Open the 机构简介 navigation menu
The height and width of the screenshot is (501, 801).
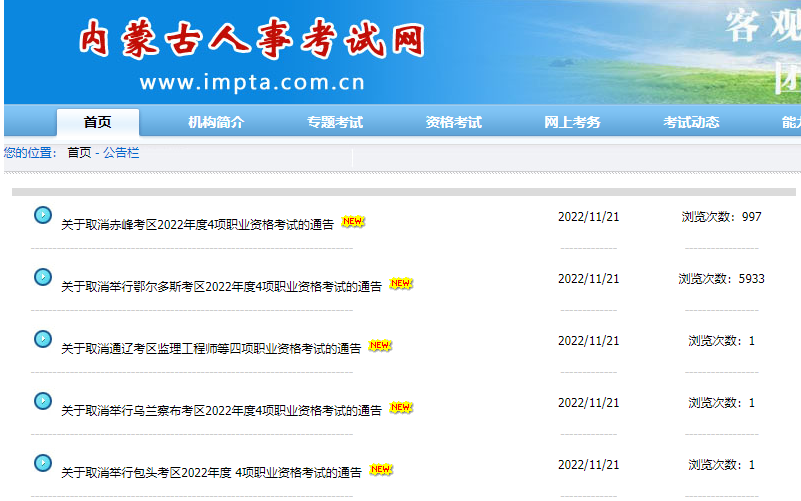click(216, 122)
